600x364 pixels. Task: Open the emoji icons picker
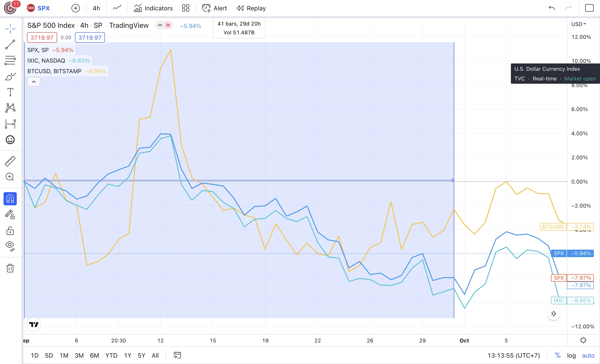pos(10,140)
